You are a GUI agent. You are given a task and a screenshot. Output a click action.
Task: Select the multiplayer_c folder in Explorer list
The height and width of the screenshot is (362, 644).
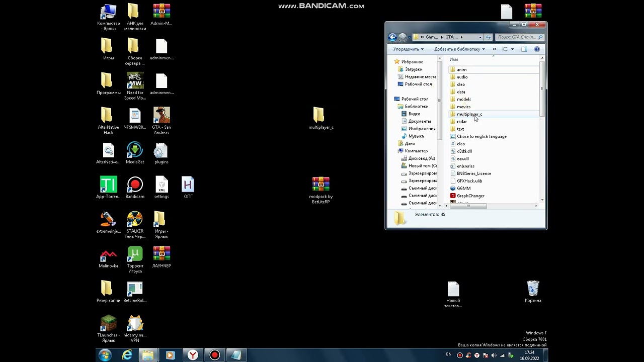493,114
